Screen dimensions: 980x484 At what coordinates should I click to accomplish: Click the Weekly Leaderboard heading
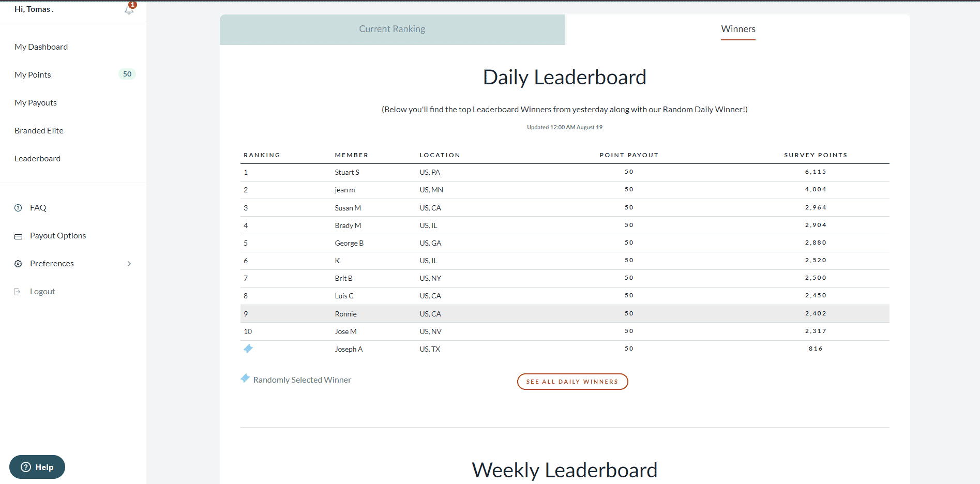pos(565,471)
